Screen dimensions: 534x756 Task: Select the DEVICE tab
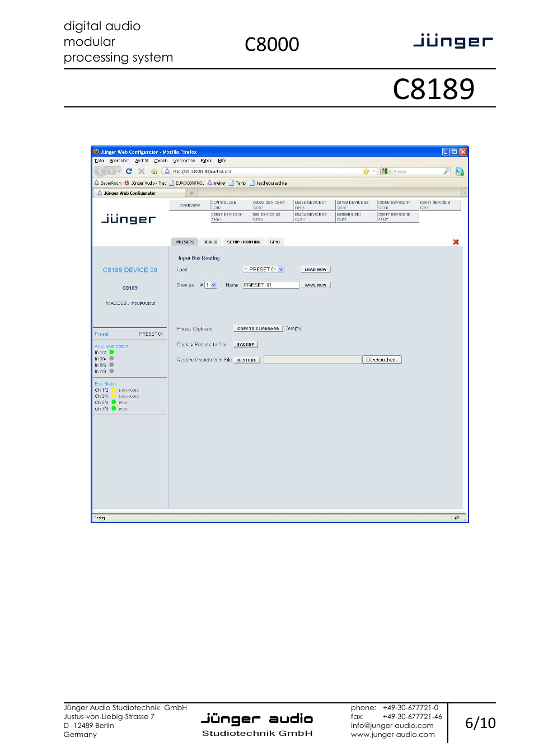point(210,242)
